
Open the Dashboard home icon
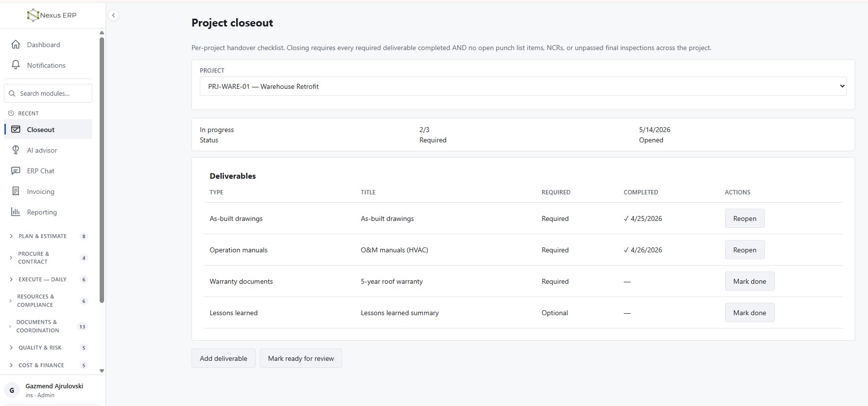[16, 45]
